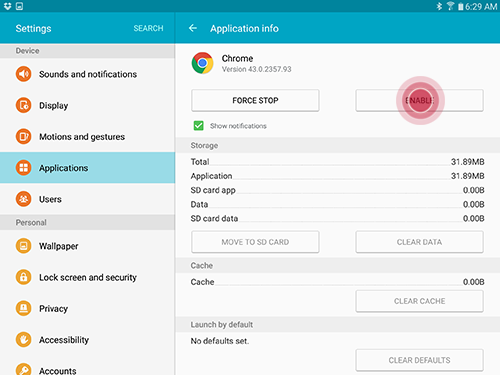Tap the Privacy icon
500x375 pixels.
pos(23,308)
